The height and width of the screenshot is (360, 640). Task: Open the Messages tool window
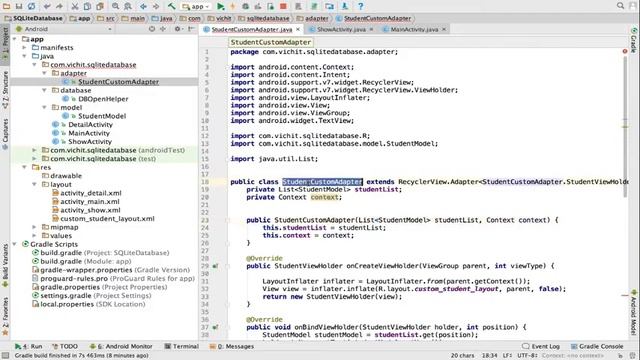tap(231, 346)
